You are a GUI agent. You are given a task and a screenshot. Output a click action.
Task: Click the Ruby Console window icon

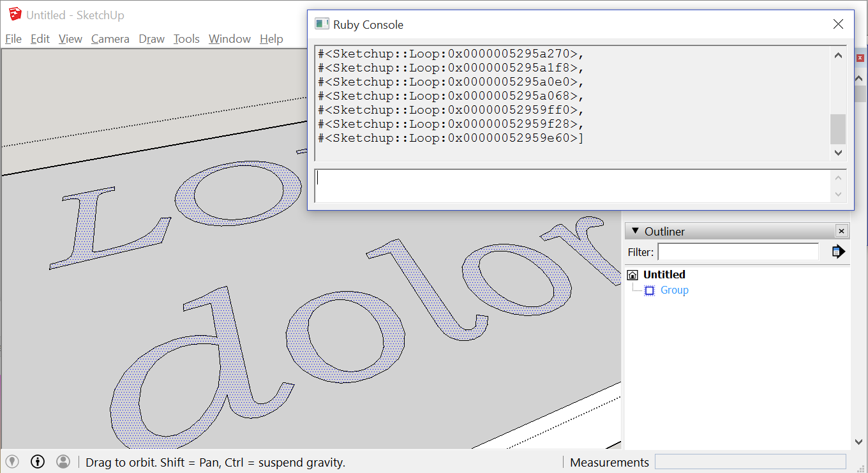[322, 24]
